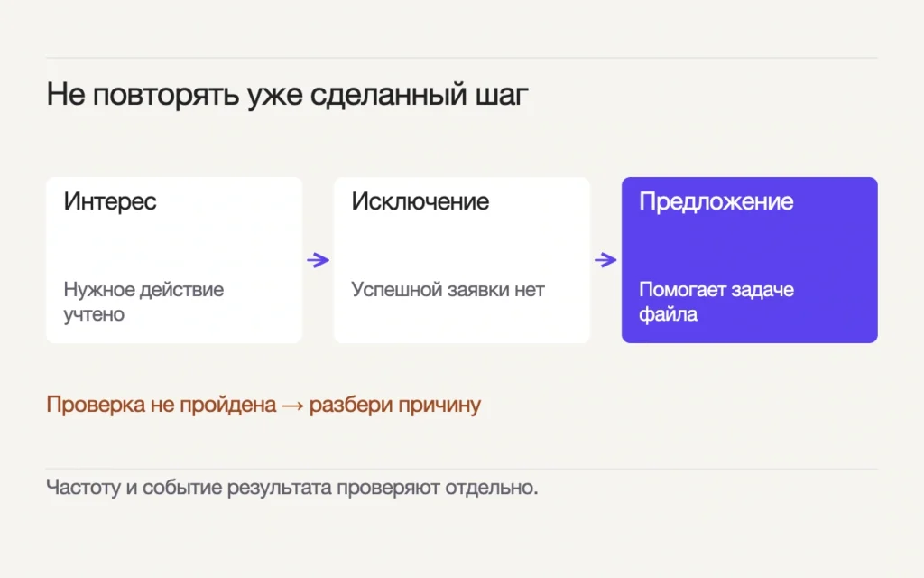Click the text "Нужное действие учтено"
Image resolution: width=924 pixels, height=578 pixels.
(x=143, y=302)
